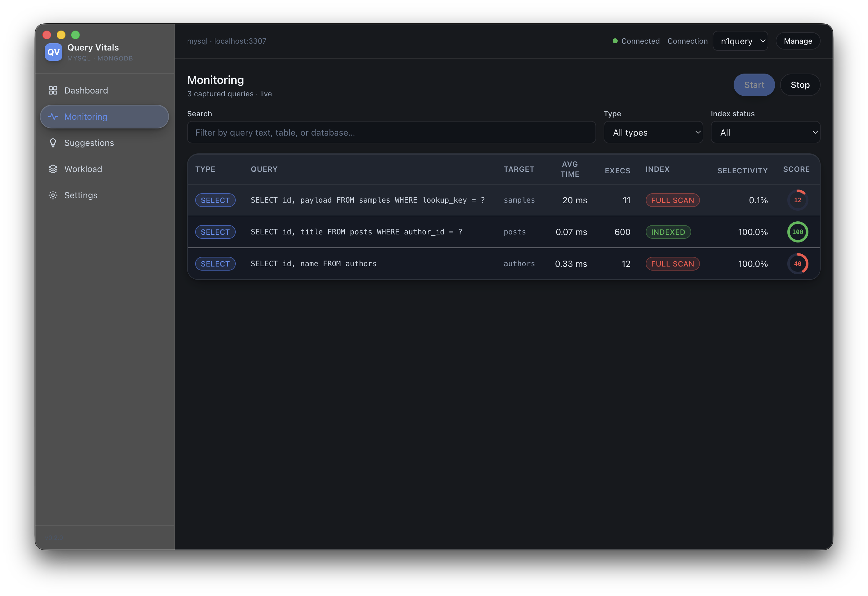Sort by the TYPE column header
This screenshot has height=596, width=868.
pyautogui.click(x=205, y=169)
